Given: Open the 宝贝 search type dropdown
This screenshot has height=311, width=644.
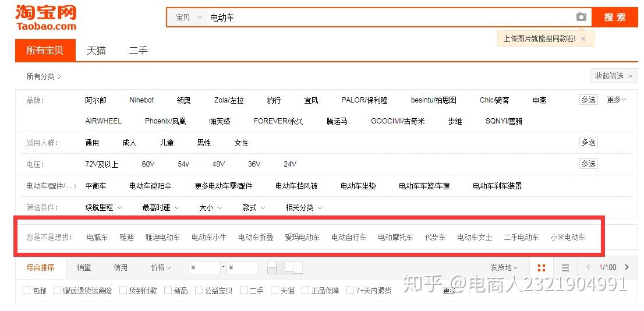Looking at the screenshot, I should tap(189, 17).
